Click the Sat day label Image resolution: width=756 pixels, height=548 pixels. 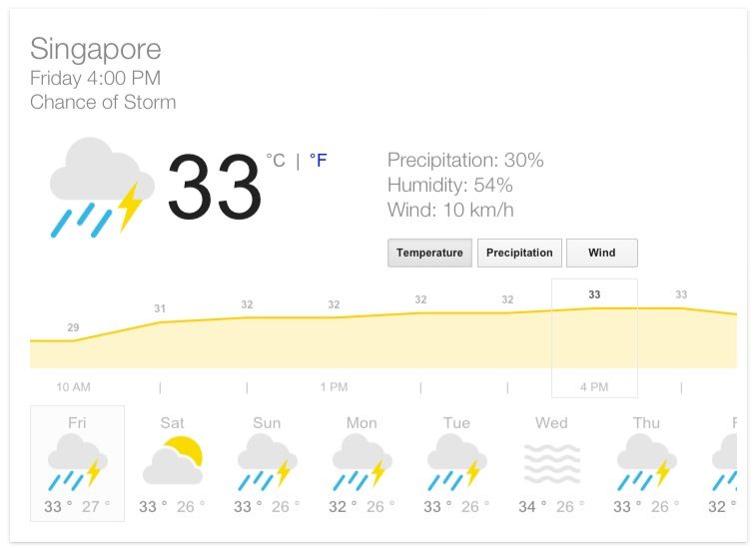coord(172,422)
